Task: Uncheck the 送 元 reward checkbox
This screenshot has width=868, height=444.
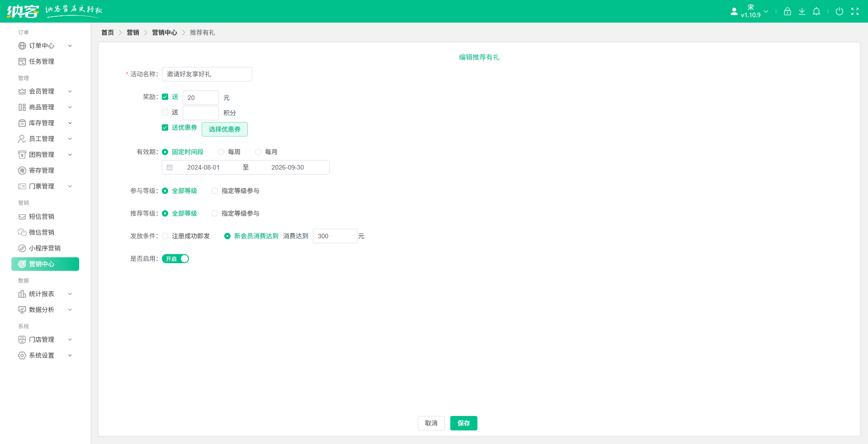Action: pos(165,97)
